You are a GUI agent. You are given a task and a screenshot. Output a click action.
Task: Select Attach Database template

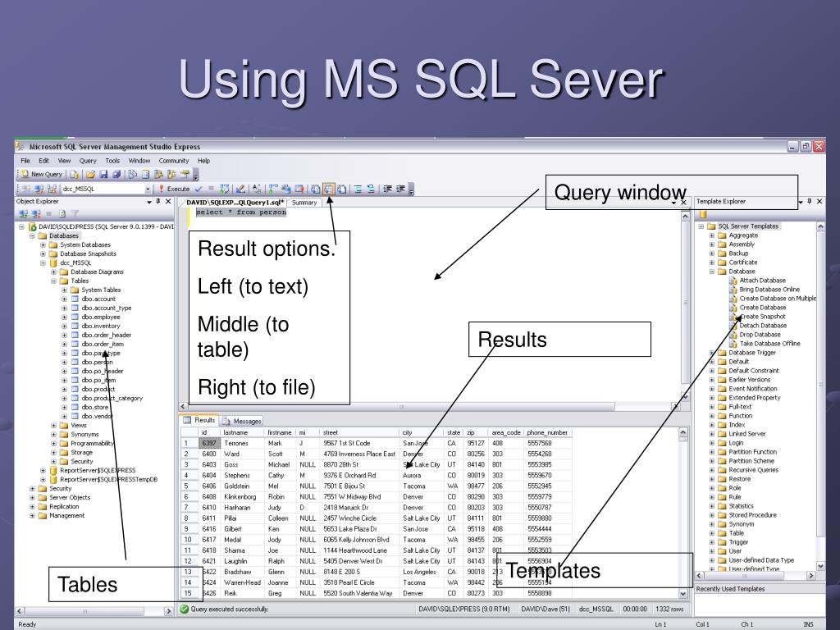click(762, 281)
